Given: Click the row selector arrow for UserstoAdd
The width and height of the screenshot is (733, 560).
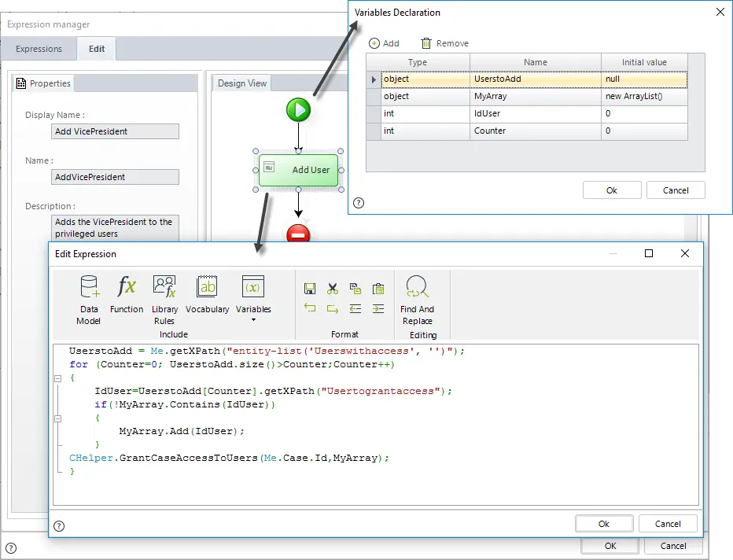Looking at the screenshot, I should (374, 79).
